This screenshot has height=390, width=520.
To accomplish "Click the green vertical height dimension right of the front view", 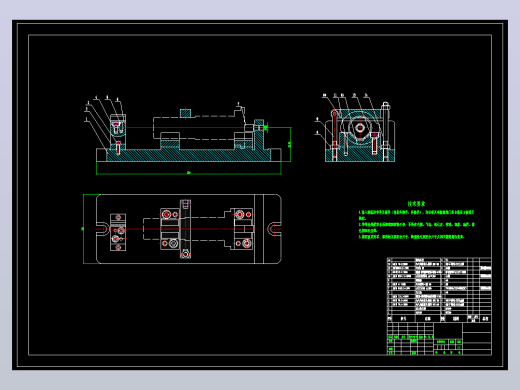I will [290, 144].
